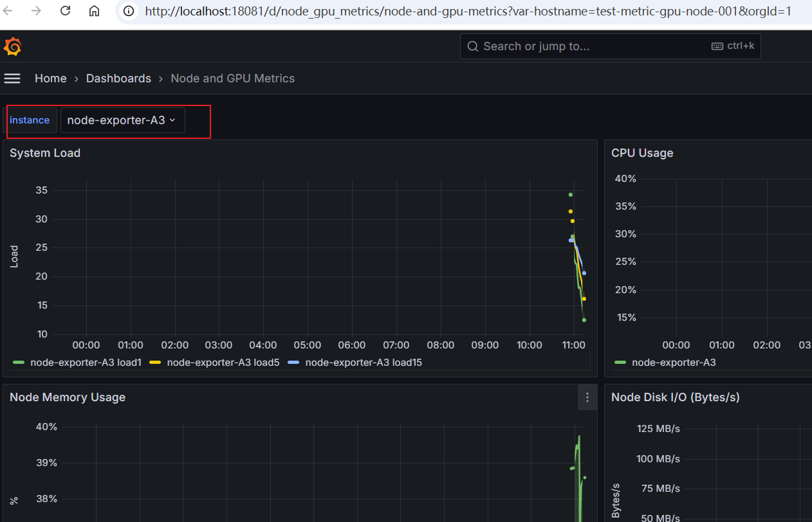The height and width of the screenshot is (522, 812).
Task: Toggle node-exporter-A3 load1 legend series
Action: tap(86, 363)
